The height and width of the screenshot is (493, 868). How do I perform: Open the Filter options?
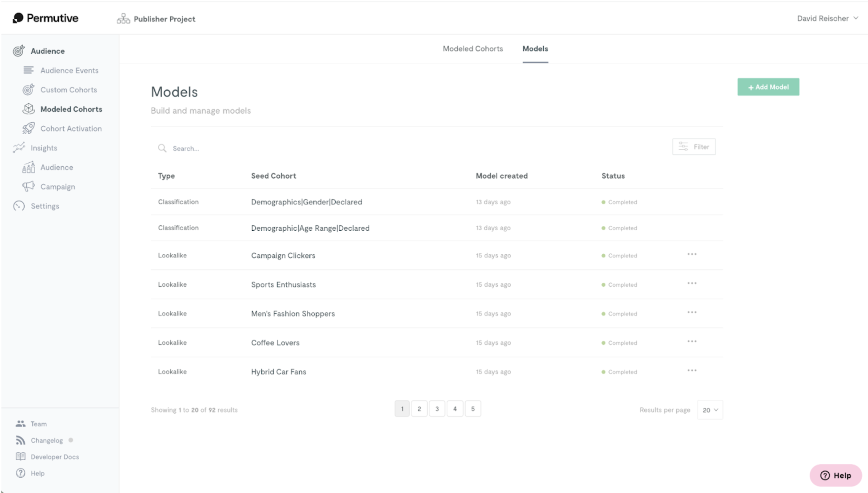click(x=693, y=146)
